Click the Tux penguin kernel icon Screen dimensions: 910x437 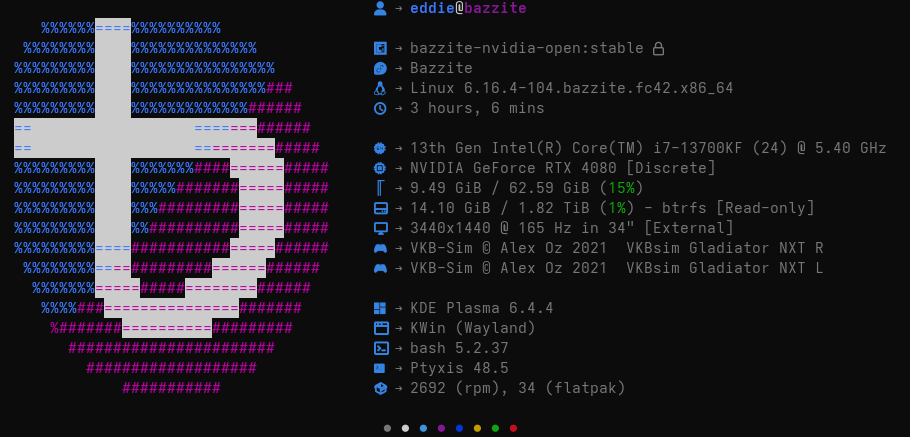380,88
